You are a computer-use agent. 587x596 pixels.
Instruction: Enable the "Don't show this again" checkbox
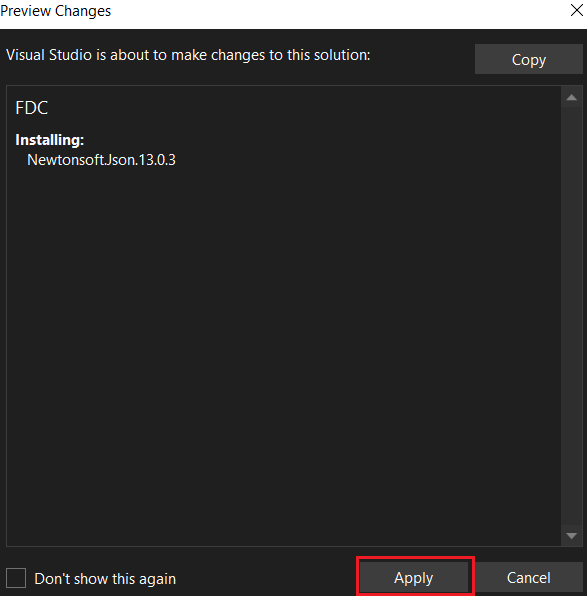tap(16, 578)
